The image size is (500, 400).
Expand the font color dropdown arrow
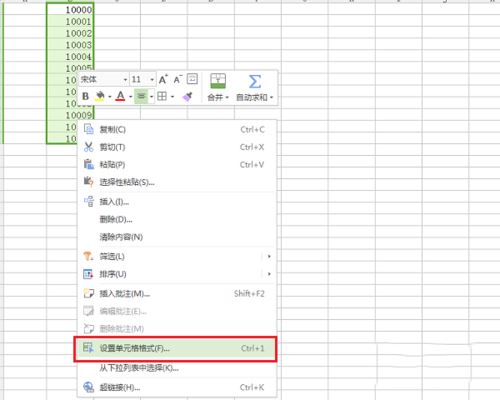coord(130,97)
